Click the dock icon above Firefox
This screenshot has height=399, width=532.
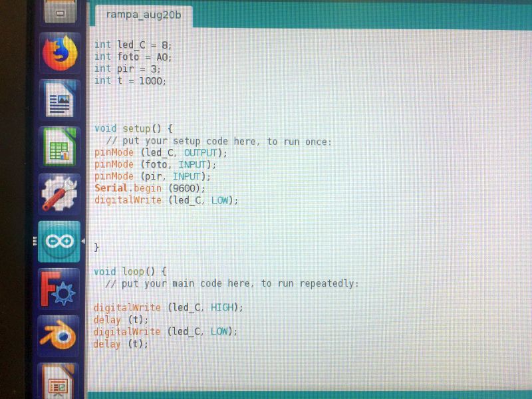click(x=60, y=11)
